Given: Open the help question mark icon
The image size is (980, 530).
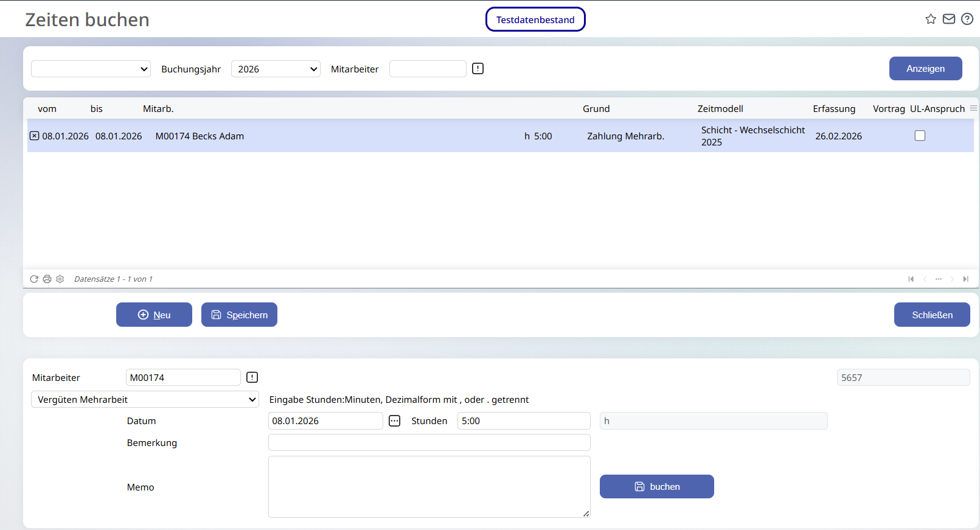Looking at the screenshot, I should tap(967, 19).
